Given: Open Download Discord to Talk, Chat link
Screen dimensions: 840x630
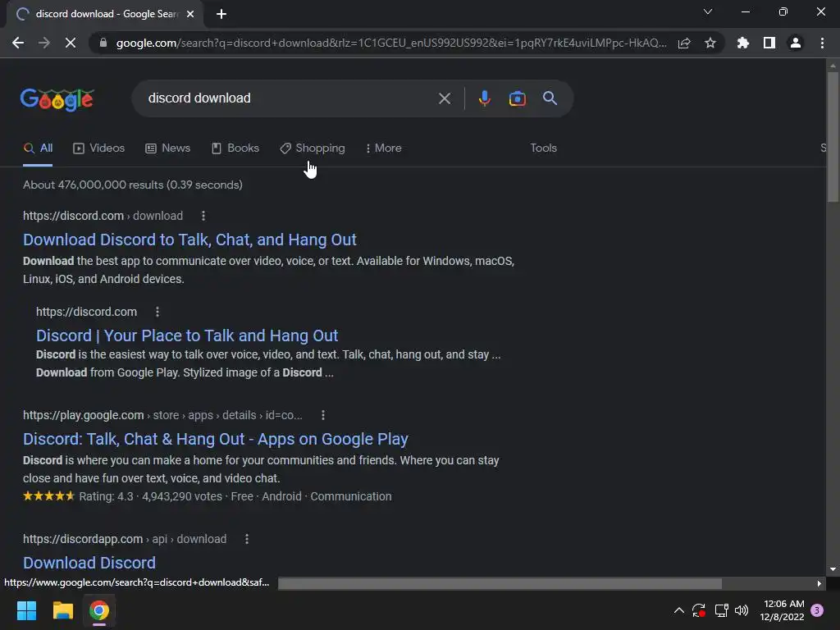Looking at the screenshot, I should point(189,240).
